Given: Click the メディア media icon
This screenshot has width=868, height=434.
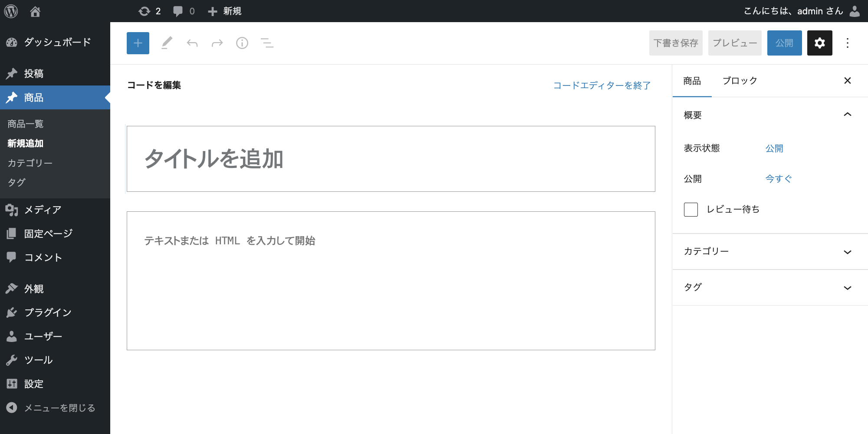Looking at the screenshot, I should [12, 210].
